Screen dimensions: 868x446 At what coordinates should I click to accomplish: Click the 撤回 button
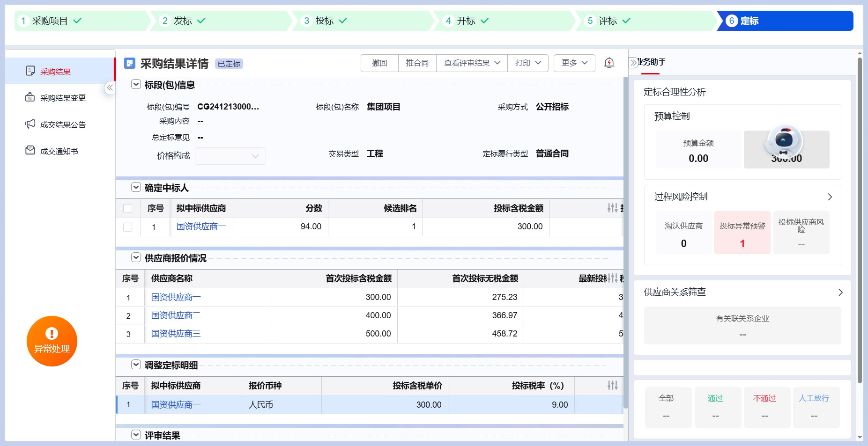379,63
